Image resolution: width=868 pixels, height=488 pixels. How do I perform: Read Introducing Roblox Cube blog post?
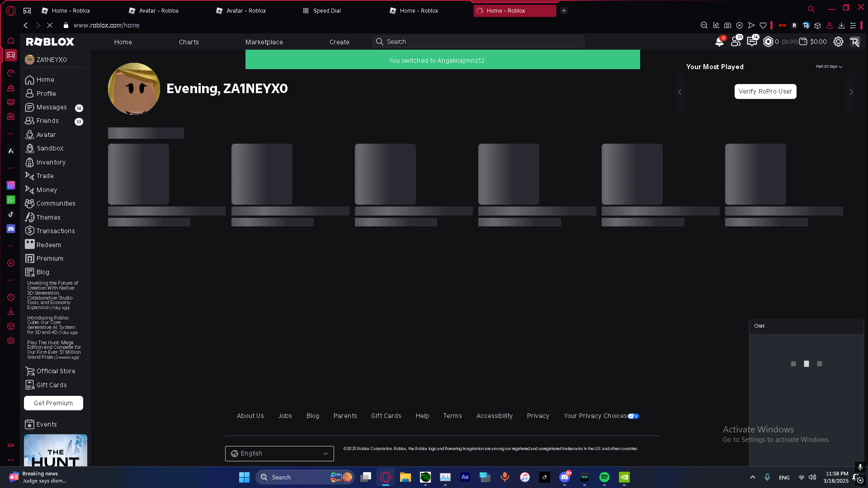pos(52,325)
